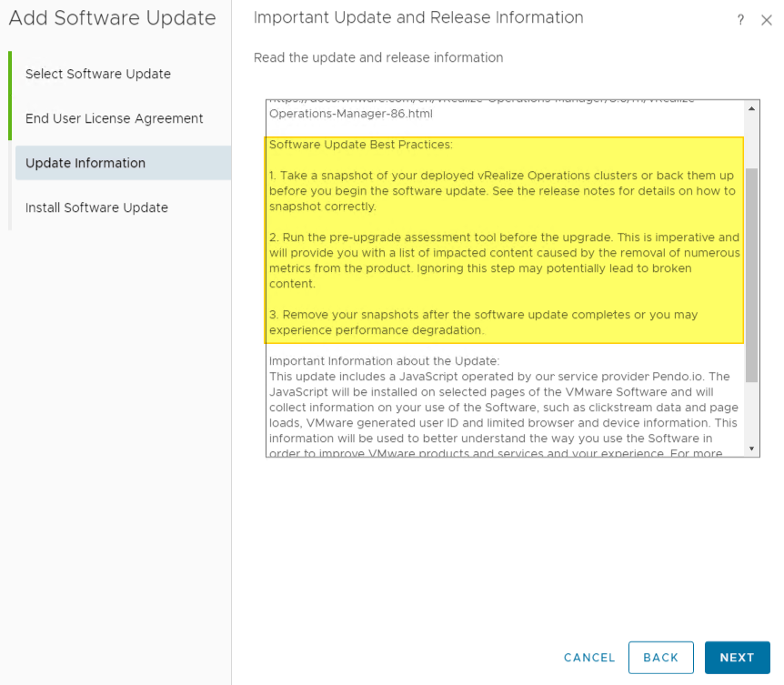Click the Operations-Manager-86.html link text
This screenshot has width=784, height=685.
click(x=351, y=114)
